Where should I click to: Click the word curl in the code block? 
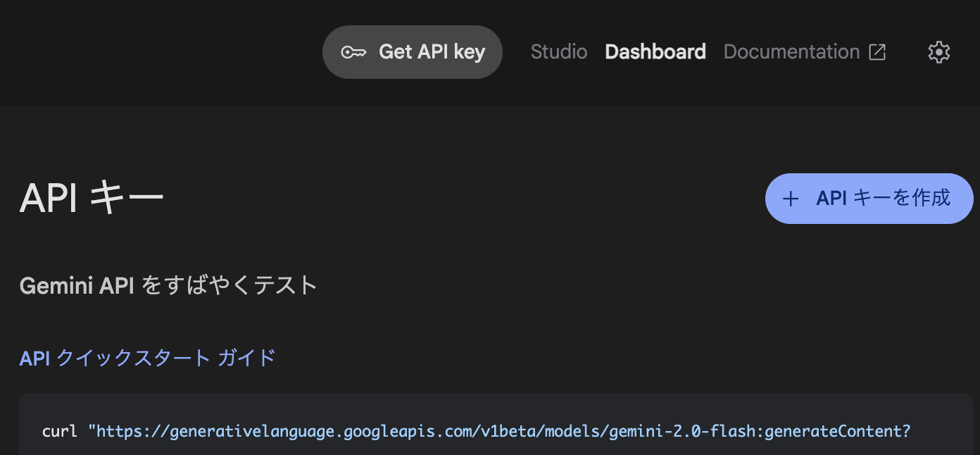pos(60,431)
